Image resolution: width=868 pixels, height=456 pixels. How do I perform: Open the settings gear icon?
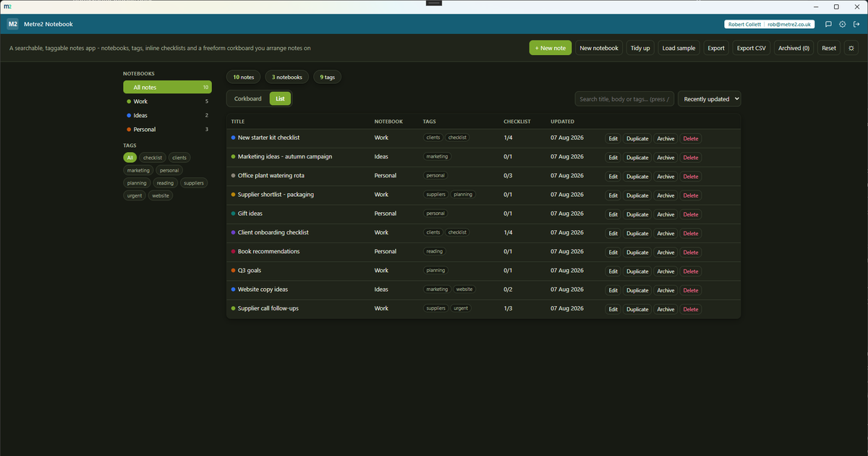pos(843,24)
